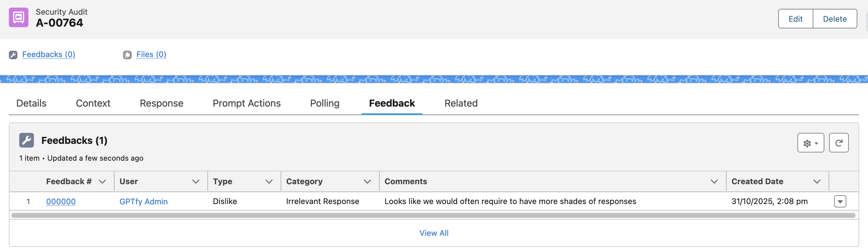Image resolution: width=868 pixels, height=252 pixels.
Task: Refresh the Feedbacks related list
Action: tap(839, 143)
